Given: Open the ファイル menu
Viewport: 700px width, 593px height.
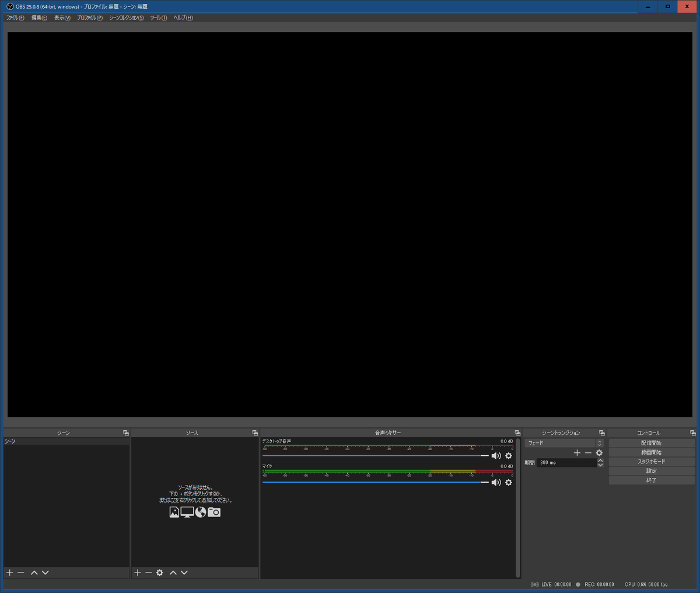Looking at the screenshot, I should click(15, 18).
